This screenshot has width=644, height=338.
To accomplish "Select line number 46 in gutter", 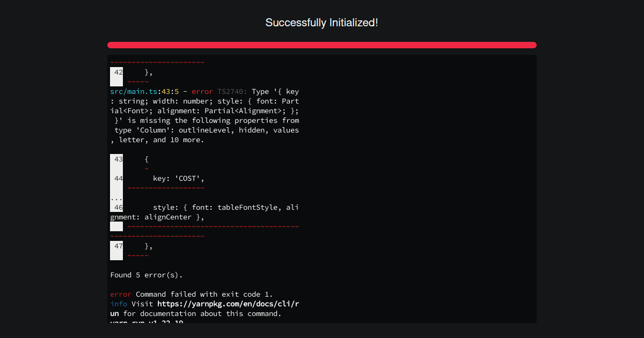I will (x=118, y=208).
